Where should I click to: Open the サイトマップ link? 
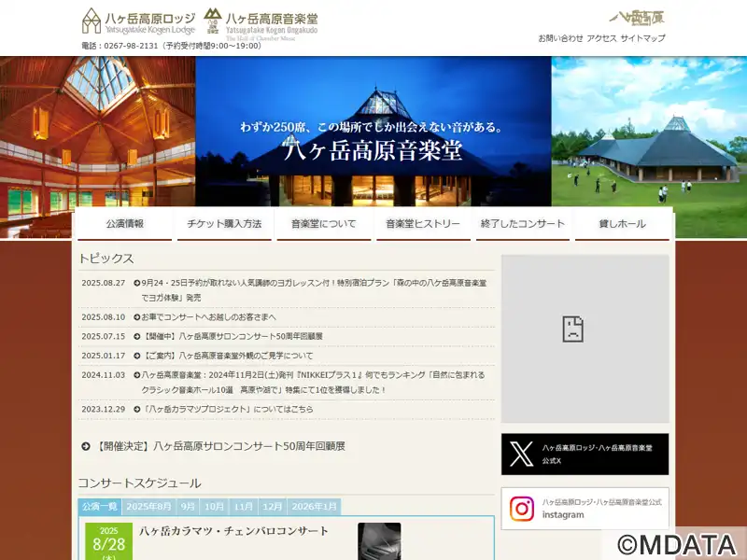[x=642, y=38]
